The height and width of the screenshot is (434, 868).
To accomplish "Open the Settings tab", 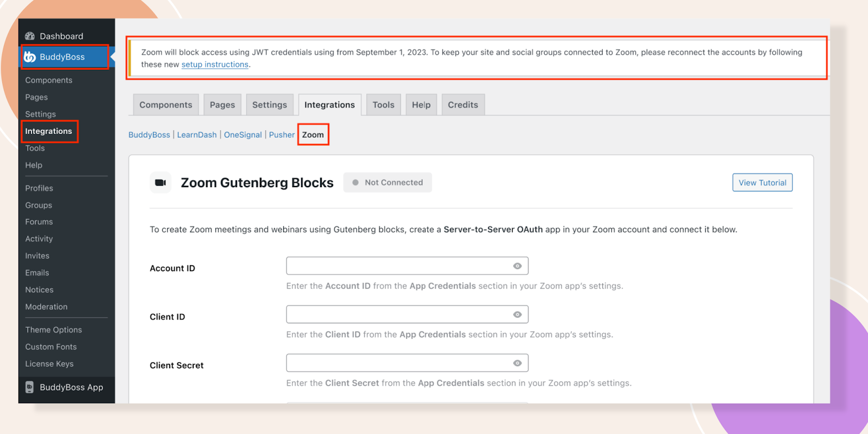I will (270, 105).
